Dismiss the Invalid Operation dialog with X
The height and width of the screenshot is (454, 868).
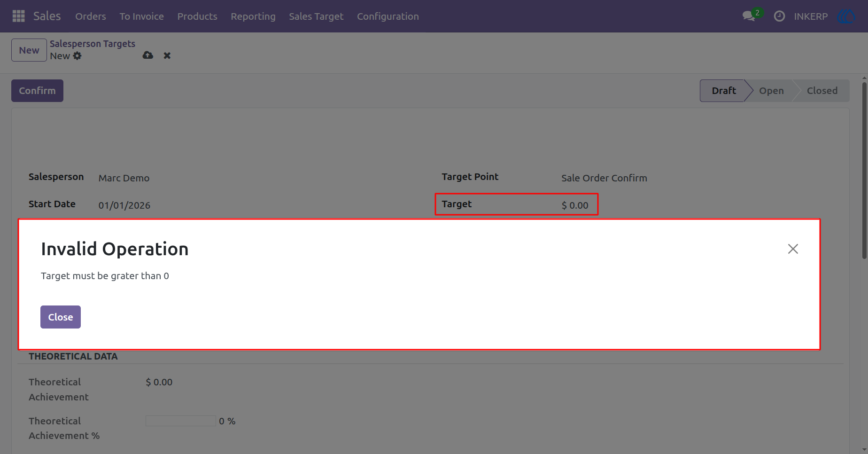click(x=793, y=249)
